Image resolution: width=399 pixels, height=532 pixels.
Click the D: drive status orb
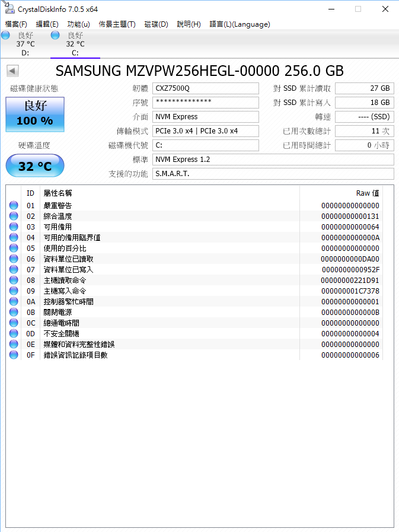tap(5, 36)
